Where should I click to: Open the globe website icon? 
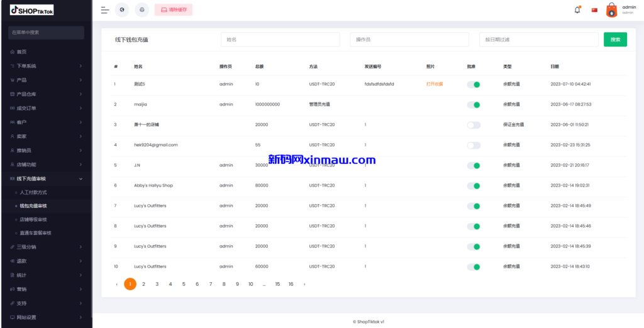122,10
